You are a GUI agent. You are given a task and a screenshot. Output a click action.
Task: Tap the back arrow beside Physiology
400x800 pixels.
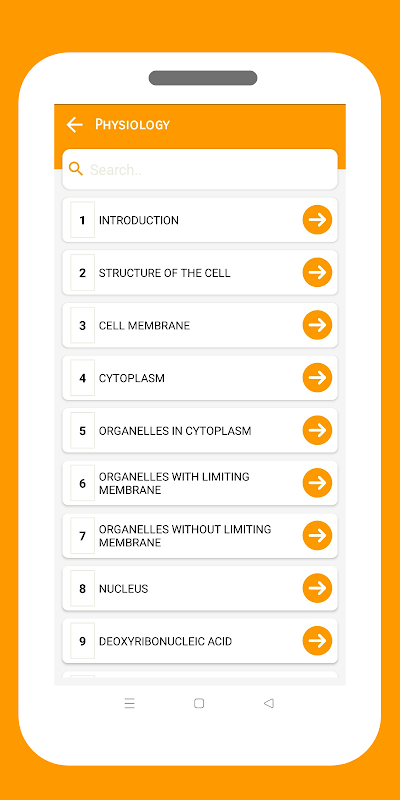click(74, 124)
